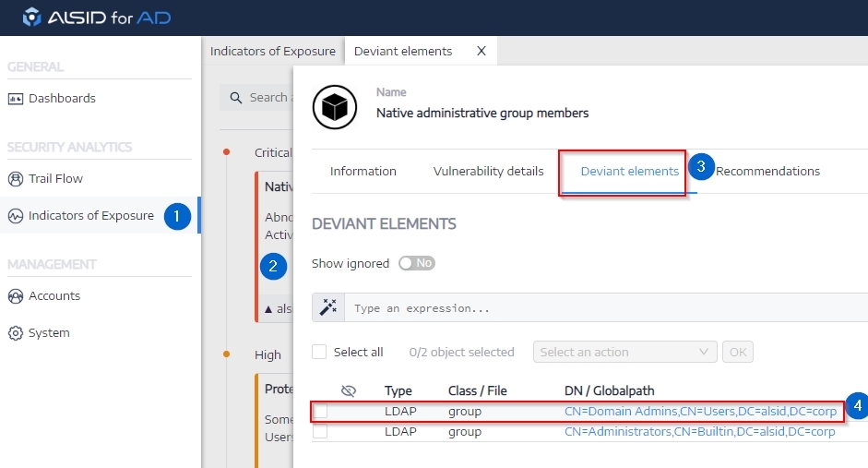Click the 0/2 object selected text

(462, 353)
